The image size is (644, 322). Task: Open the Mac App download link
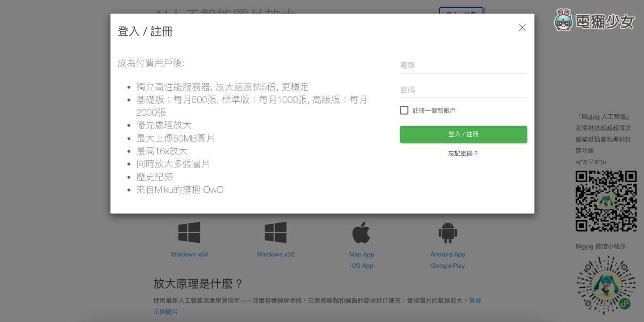(361, 254)
